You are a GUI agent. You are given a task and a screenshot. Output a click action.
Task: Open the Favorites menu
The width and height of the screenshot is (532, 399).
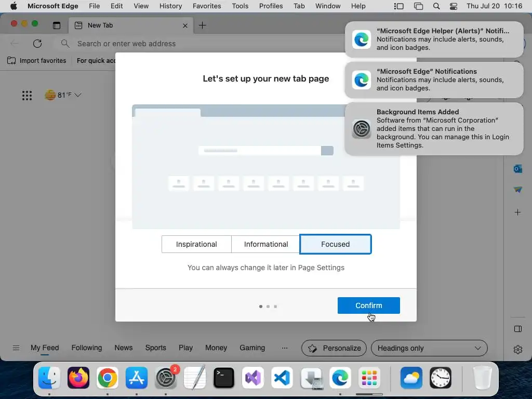pyautogui.click(x=207, y=6)
